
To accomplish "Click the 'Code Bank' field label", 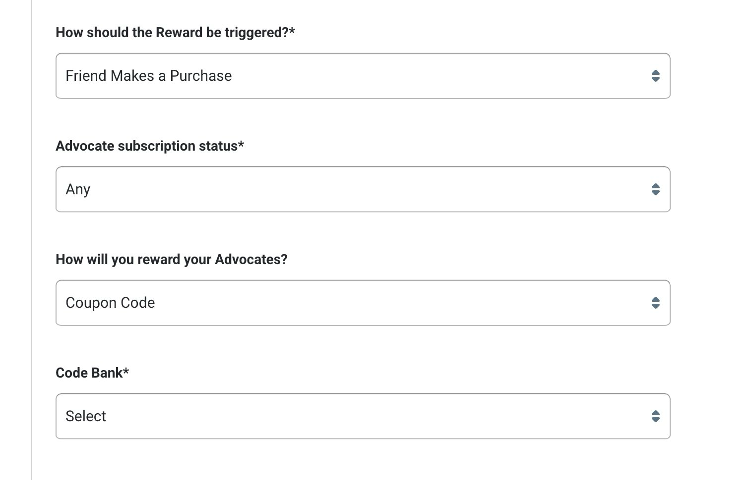I will (x=88, y=373).
